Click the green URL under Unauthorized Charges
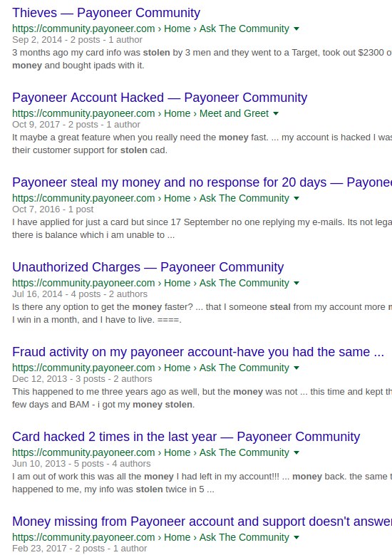 [x=151, y=283]
